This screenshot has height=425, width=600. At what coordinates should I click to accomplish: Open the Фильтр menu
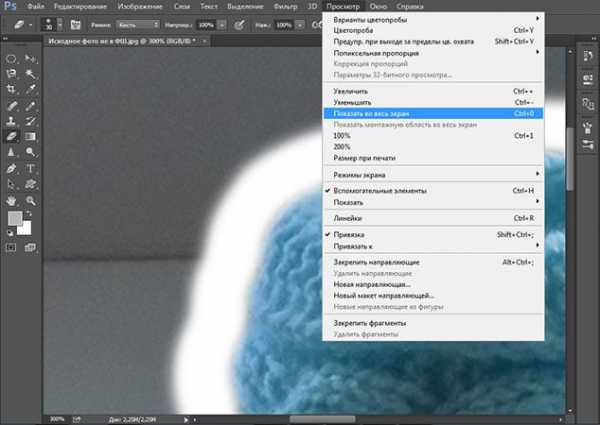[x=285, y=6]
